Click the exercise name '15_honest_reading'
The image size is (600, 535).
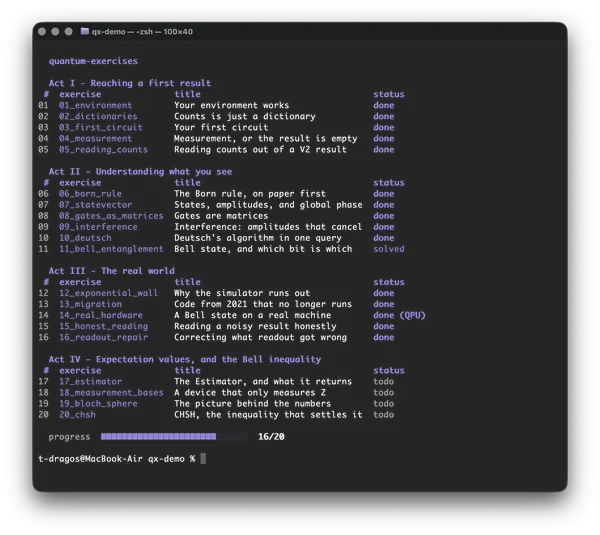(x=103, y=326)
